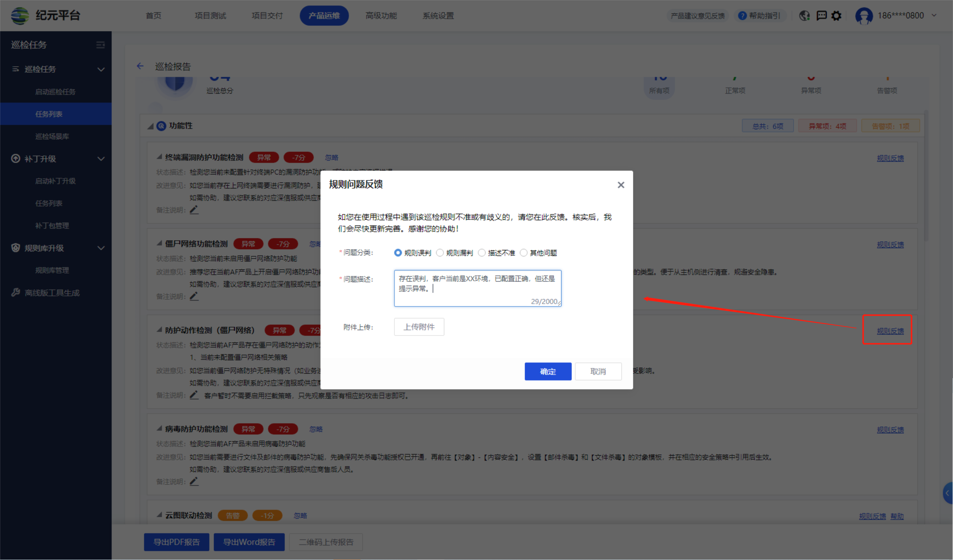Collapse the 补丁升级 sidebar section
Viewport: 953px width, 560px height.
tap(101, 159)
